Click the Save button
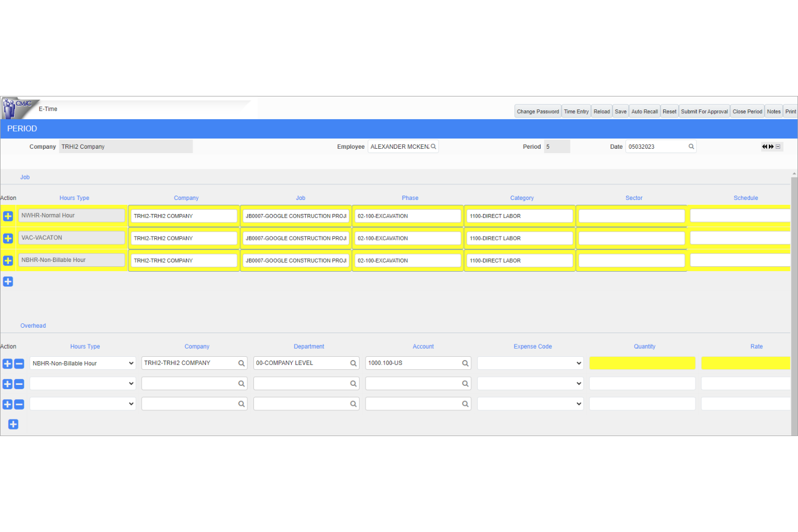The image size is (798, 532). coord(621,112)
